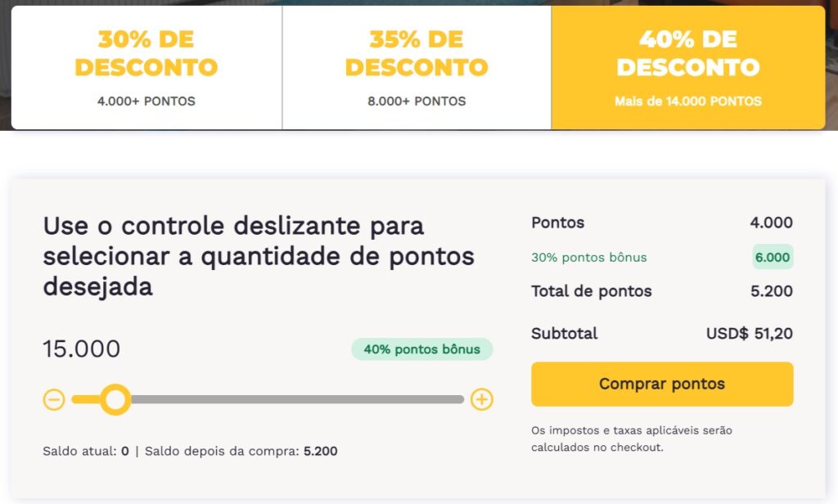Image resolution: width=838 pixels, height=504 pixels.
Task: Click the 30% pontos bônus label
Action: pos(589,258)
